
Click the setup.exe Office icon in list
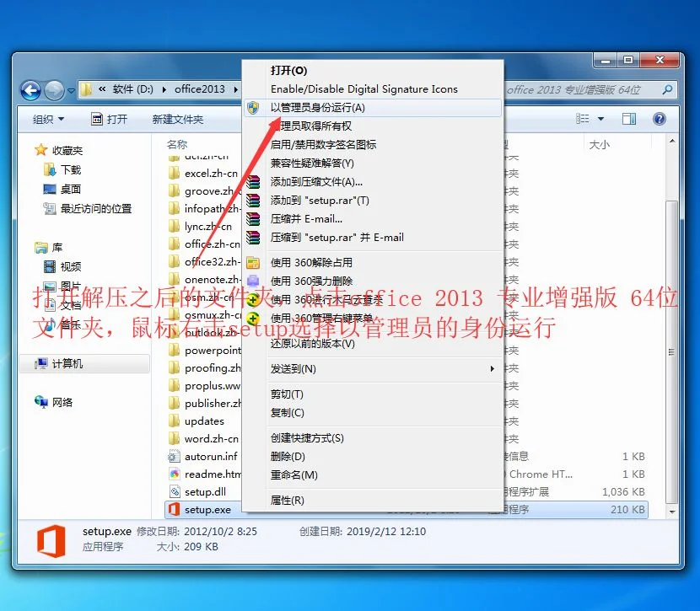click(x=174, y=509)
